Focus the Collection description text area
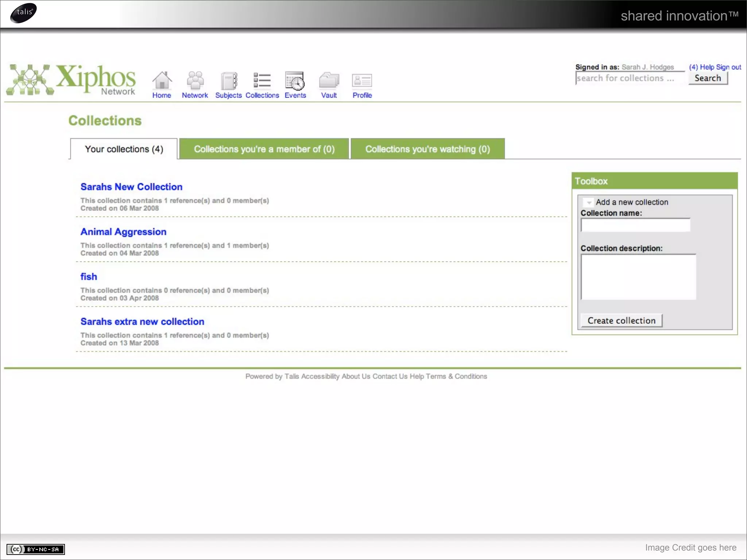 [638, 277]
